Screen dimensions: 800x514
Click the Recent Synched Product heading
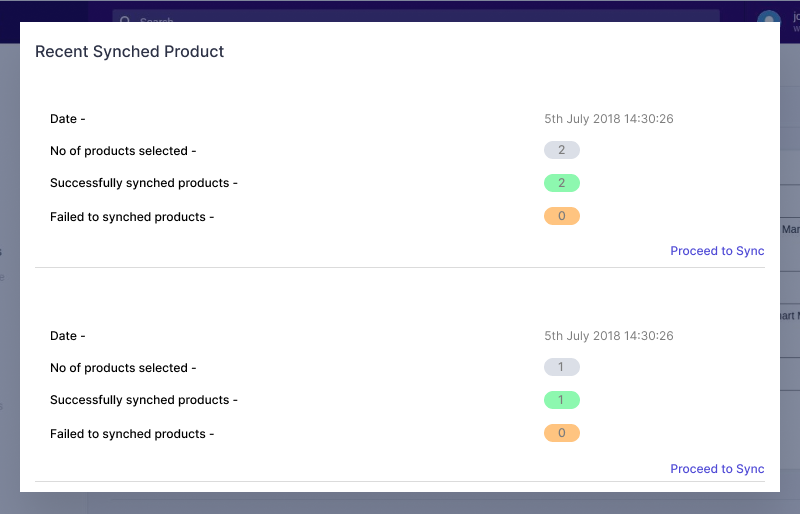[130, 52]
